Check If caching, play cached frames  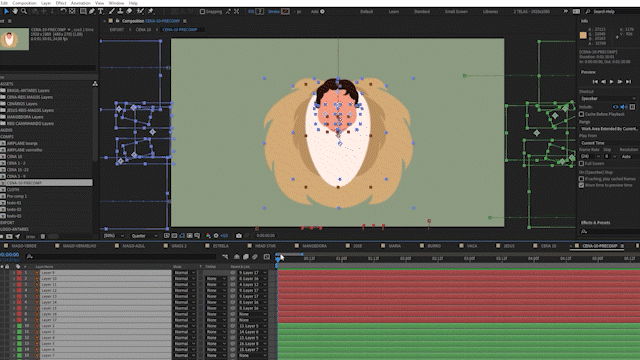pos(582,178)
